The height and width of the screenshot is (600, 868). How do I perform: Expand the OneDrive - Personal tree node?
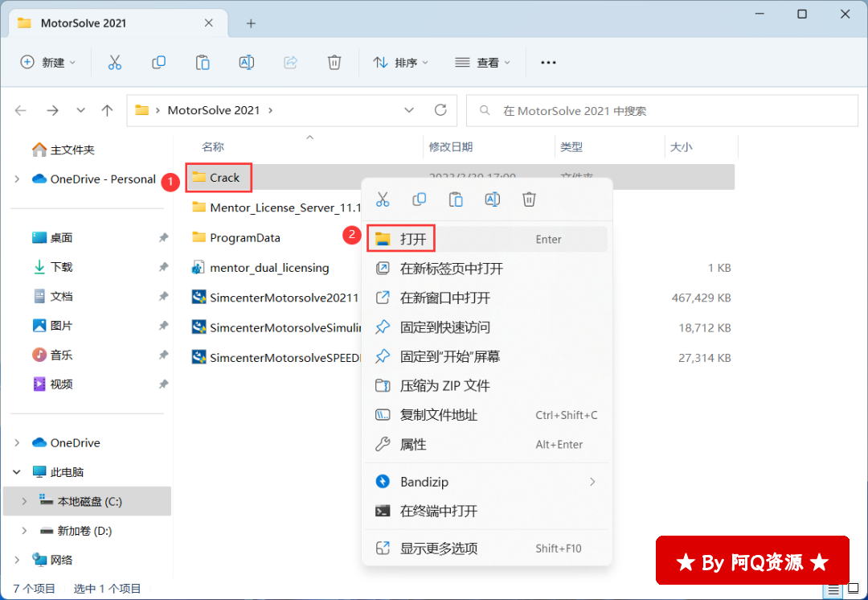click(17, 179)
